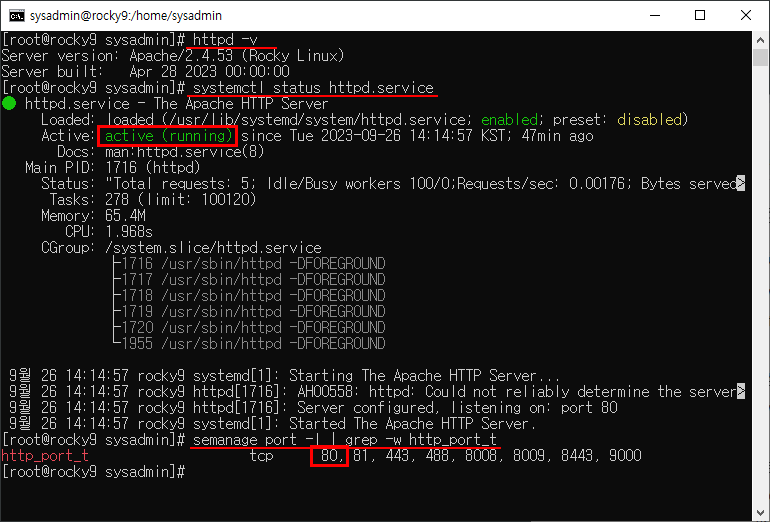Image resolution: width=770 pixels, height=522 pixels.
Task: Click the 'tcp' protocol text
Action: pos(261,456)
